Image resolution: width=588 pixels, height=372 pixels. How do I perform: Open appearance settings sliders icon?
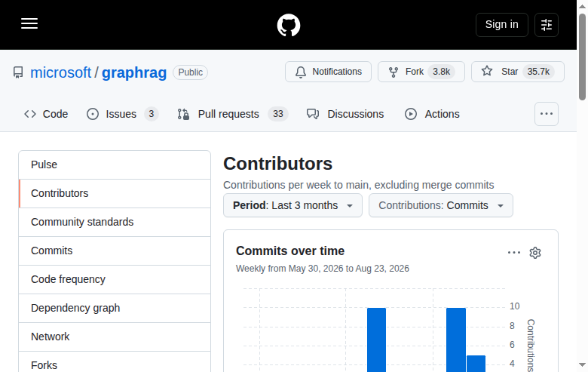[x=547, y=25]
